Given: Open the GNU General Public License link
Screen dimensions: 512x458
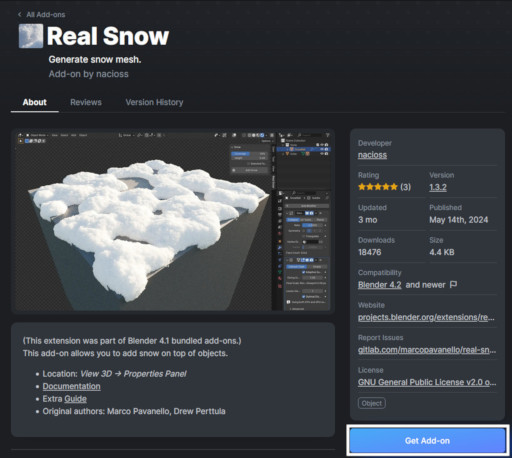Looking at the screenshot, I should (x=427, y=382).
